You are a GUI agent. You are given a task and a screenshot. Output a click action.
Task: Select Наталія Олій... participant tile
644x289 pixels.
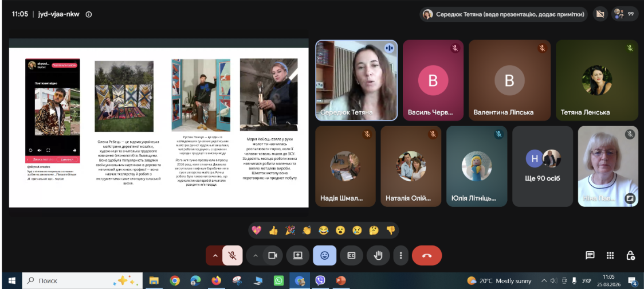point(411,166)
